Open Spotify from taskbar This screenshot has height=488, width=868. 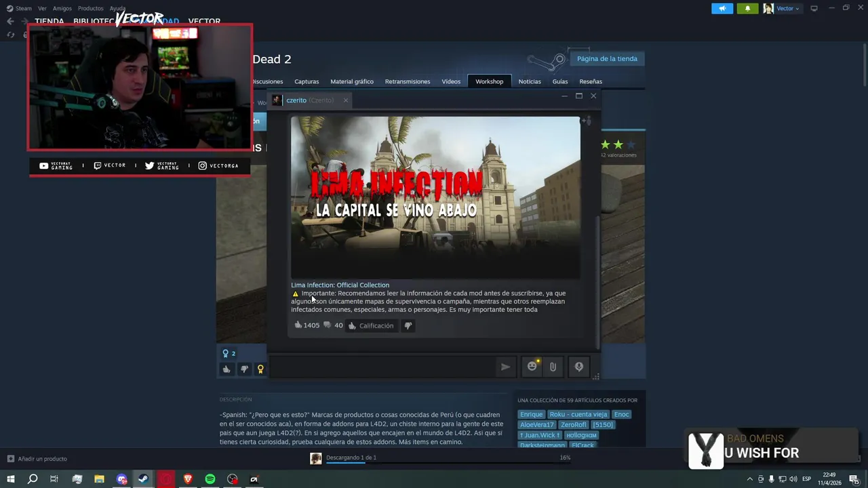point(210,479)
